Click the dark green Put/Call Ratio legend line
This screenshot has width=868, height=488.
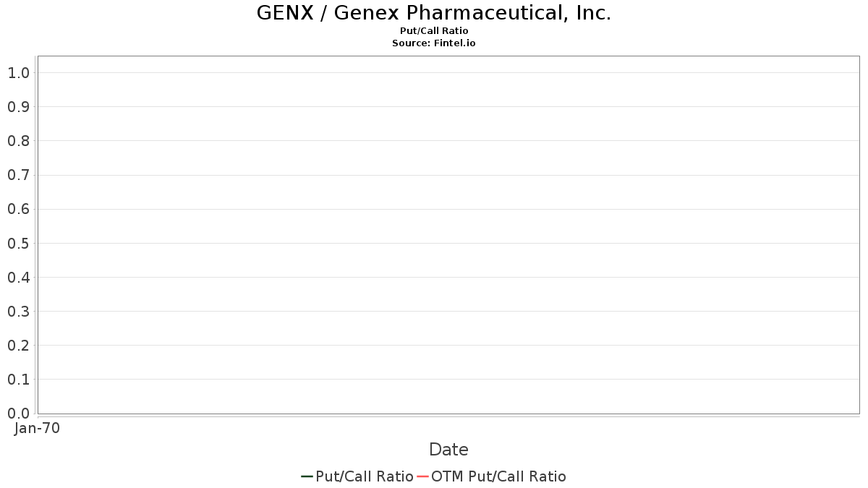(307, 476)
